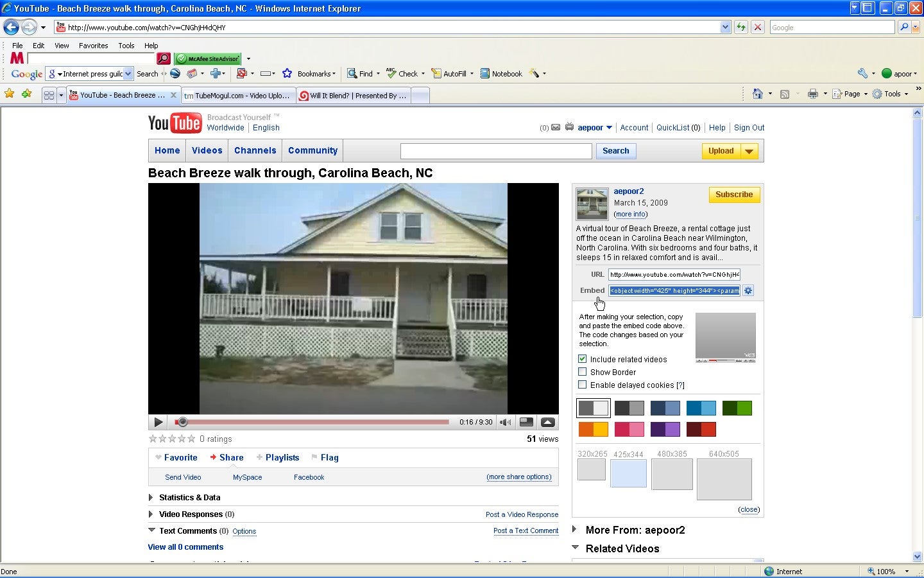Open the File menu
This screenshot has width=924, height=578.
pyautogui.click(x=17, y=46)
